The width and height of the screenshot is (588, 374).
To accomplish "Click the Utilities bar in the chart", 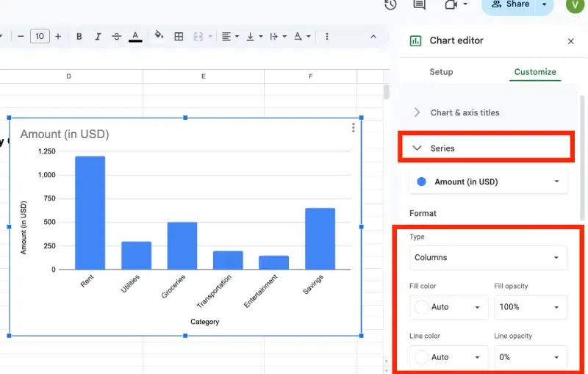I will click(x=137, y=256).
